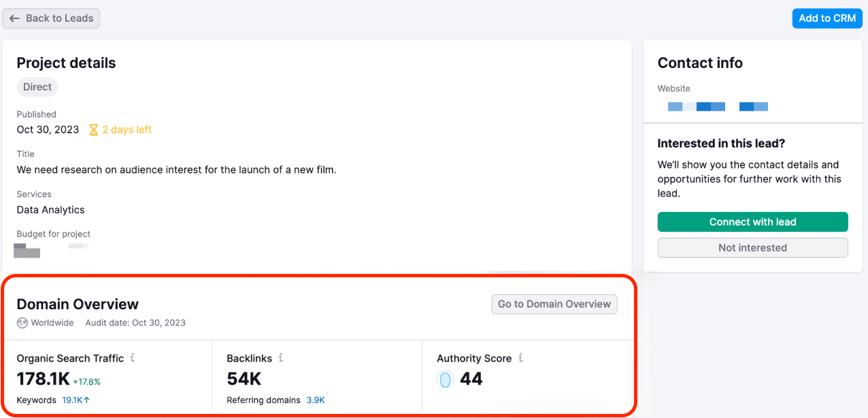868x418 pixels.
Task: Switch focus to the Contact info panel heading
Action: [700, 63]
